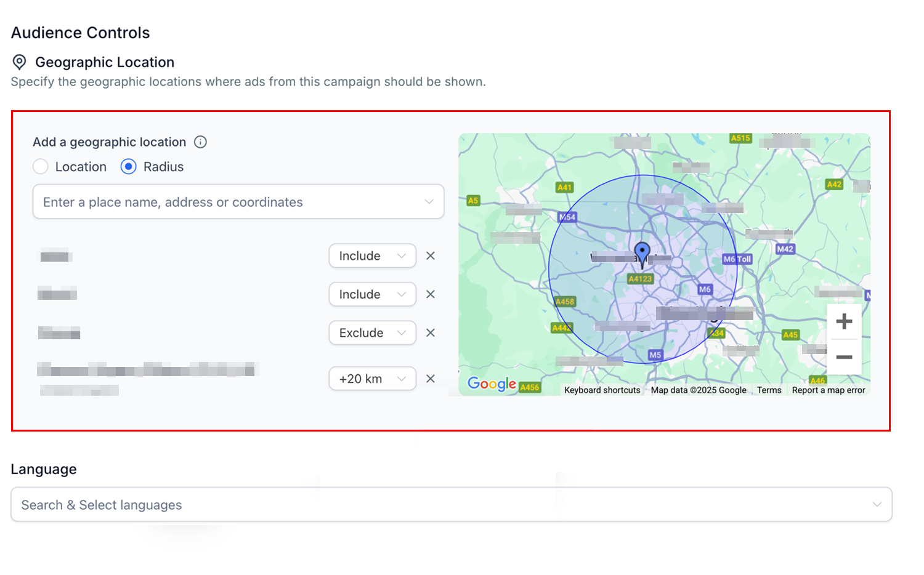Expand the second Include dropdown
924x575 pixels.
point(372,294)
